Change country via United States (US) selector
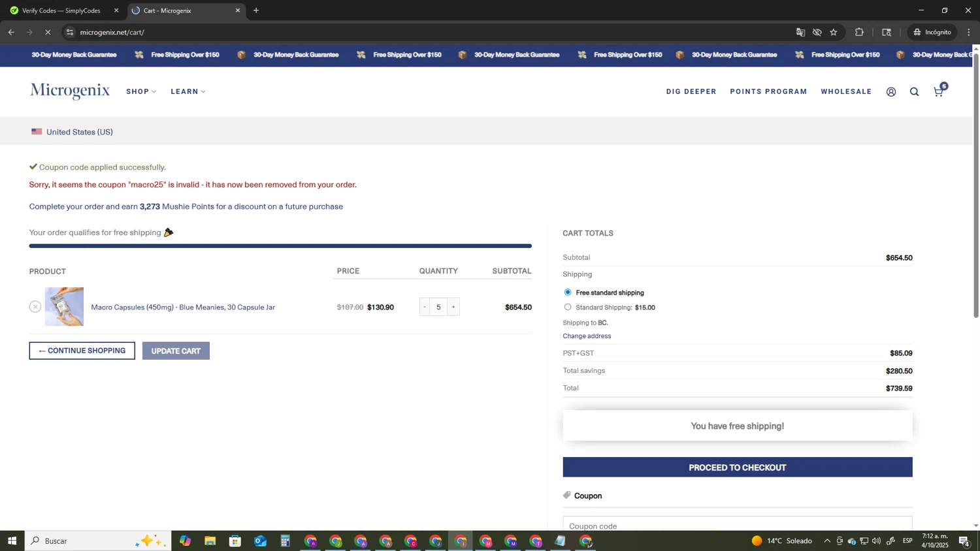980x551 pixels. (x=72, y=132)
